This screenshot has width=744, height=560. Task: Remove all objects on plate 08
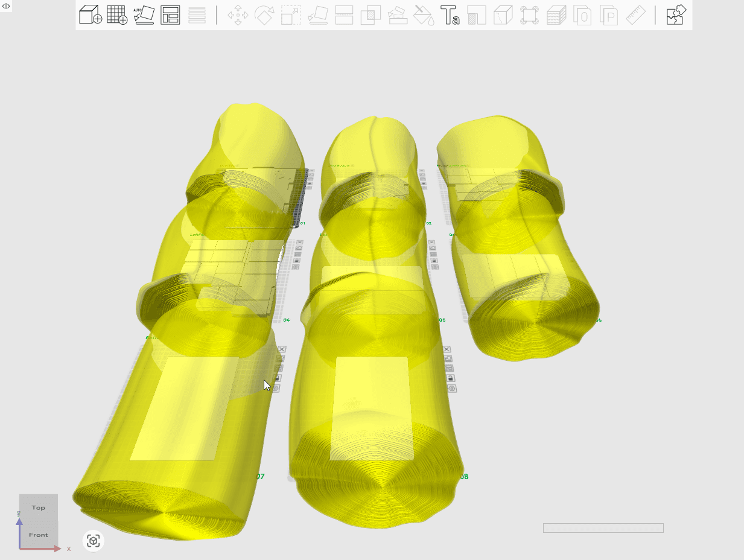coord(447,349)
